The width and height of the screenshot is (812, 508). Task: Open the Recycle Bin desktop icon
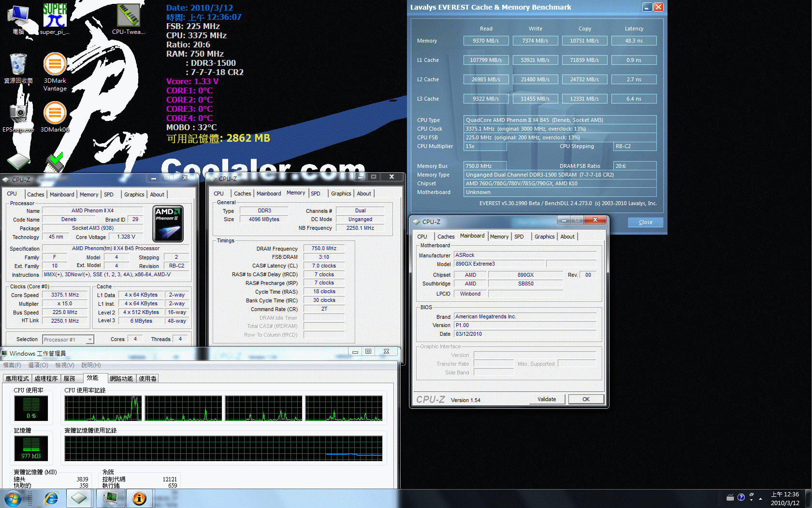click(18, 68)
